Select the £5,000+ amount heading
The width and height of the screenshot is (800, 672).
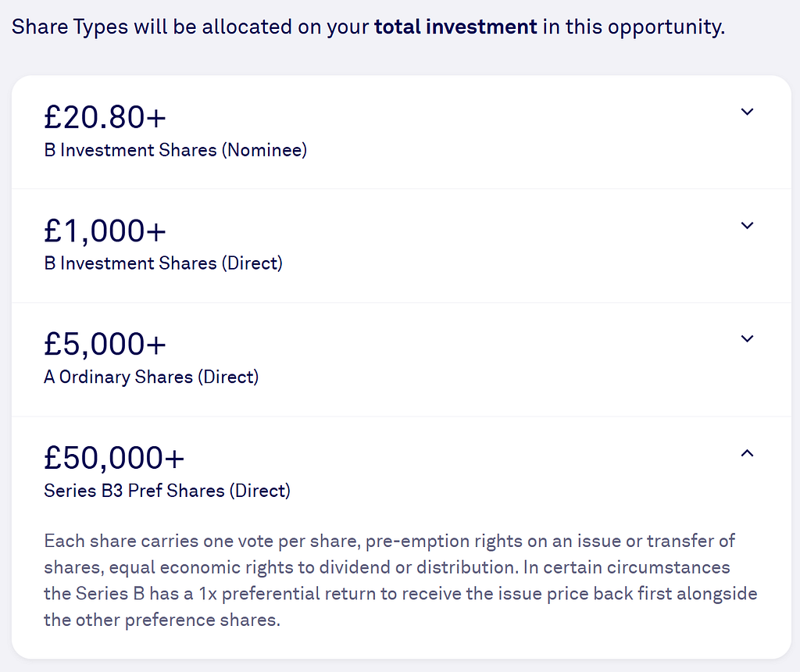105,345
